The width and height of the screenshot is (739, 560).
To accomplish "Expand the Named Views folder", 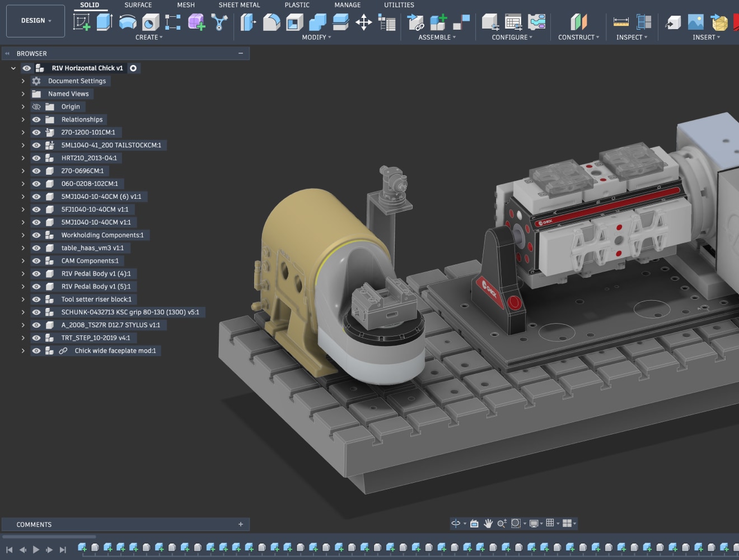I will click(x=23, y=94).
